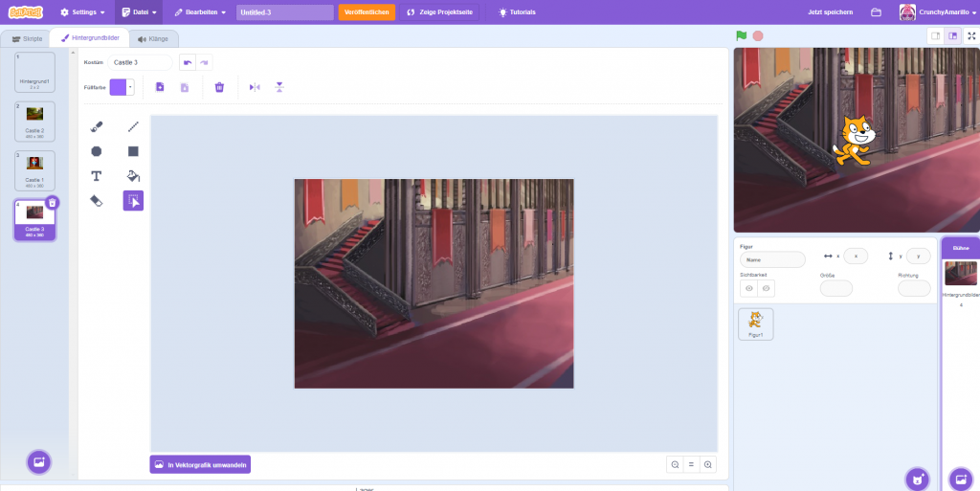
Task: Select the Hintergrund1 backdrop thumbnail
Action: tap(35, 73)
